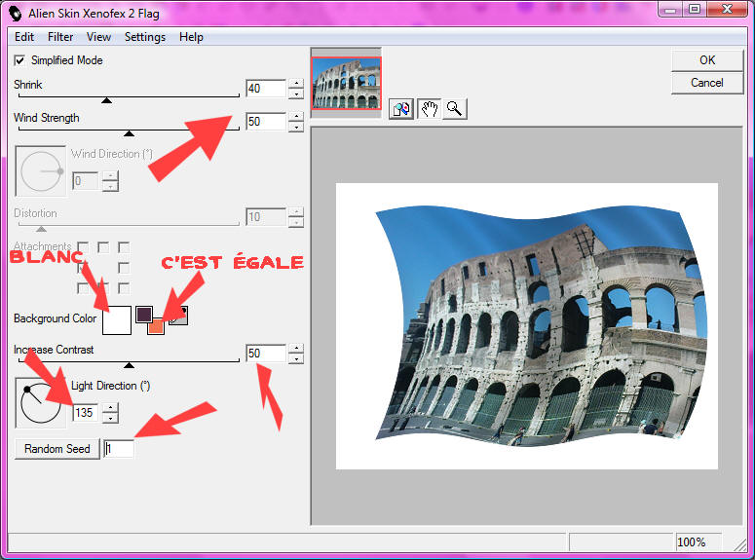
Task: Click the Wind Strength slider handle
Action: tap(129, 133)
